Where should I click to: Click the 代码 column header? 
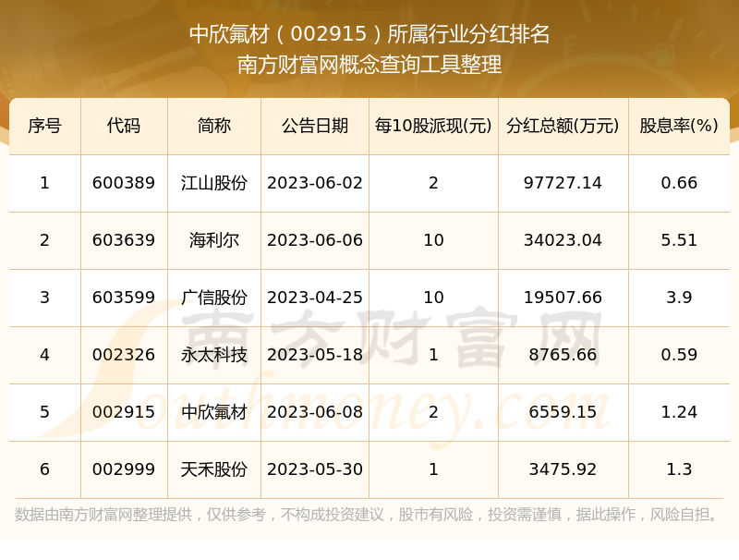[124, 126]
